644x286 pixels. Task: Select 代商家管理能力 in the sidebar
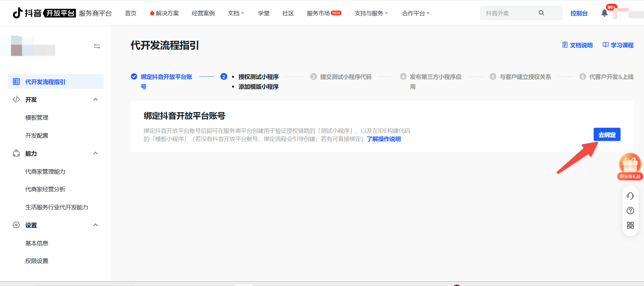[x=45, y=172]
